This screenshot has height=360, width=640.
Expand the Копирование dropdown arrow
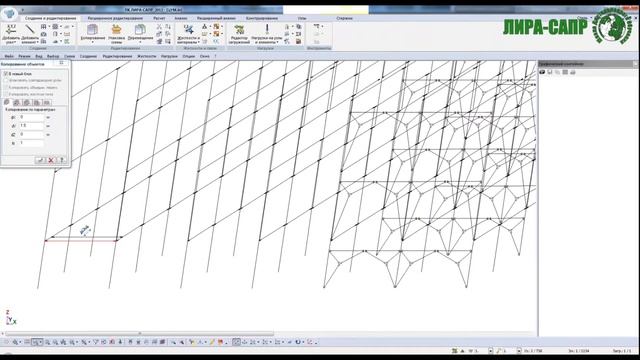pos(93,42)
